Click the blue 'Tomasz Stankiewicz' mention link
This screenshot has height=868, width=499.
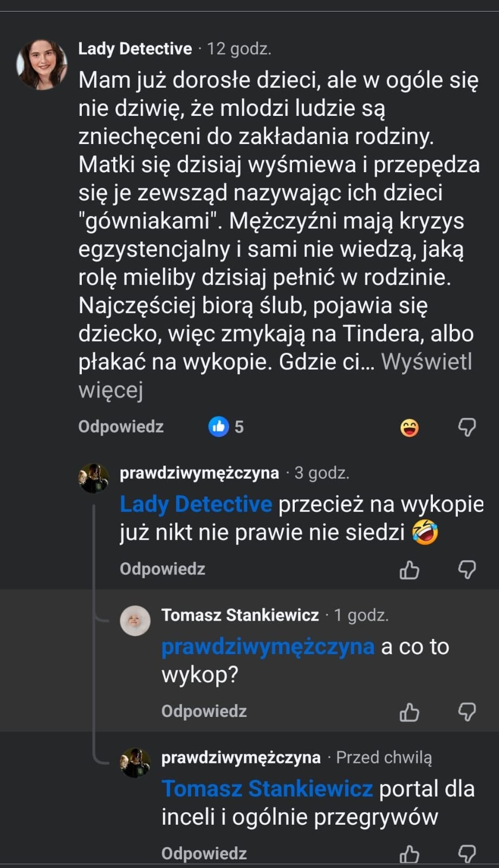pyautogui.click(x=267, y=789)
